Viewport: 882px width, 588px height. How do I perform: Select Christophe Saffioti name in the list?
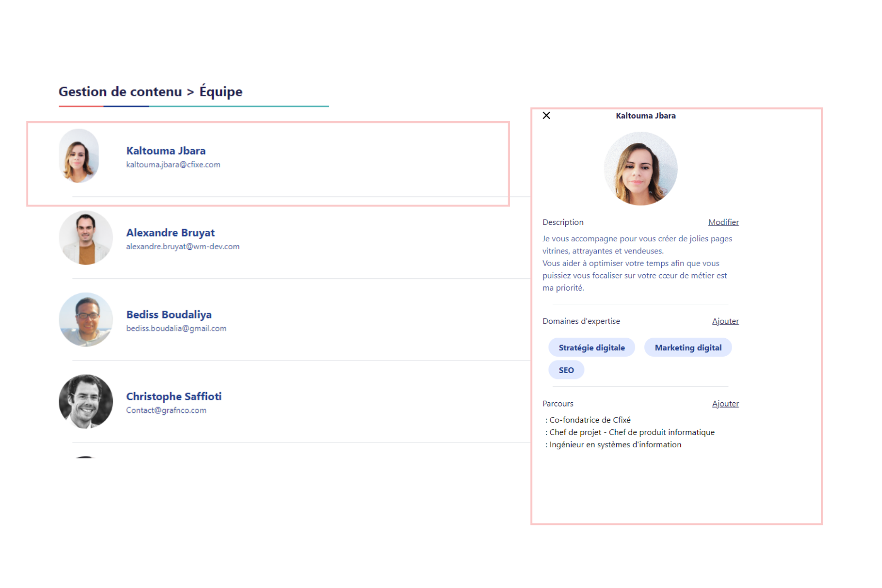pyautogui.click(x=174, y=396)
